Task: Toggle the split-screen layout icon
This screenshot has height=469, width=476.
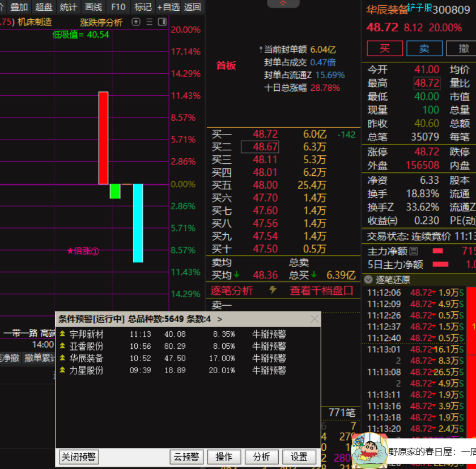Action: tap(163, 22)
